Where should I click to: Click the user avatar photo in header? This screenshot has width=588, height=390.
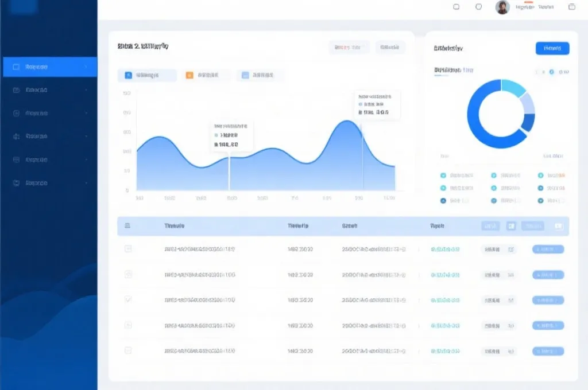pyautogui.click(x=502, y=7)
